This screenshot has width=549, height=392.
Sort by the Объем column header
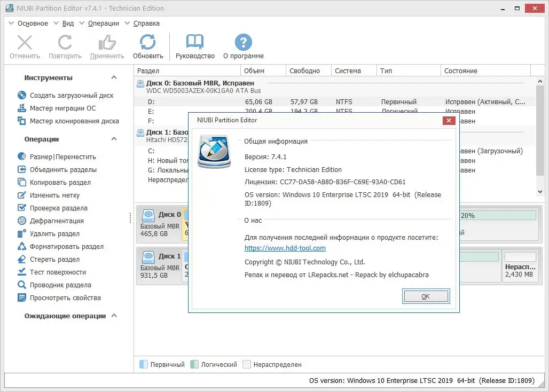pyautogui.click(x=263, y=70)
